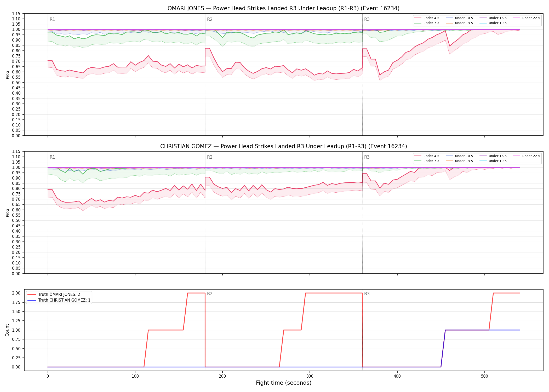Click the 1.15 y-tick in Omari Jones chart
This screenshot has width=549, height=392.
(x=16, y=14)
